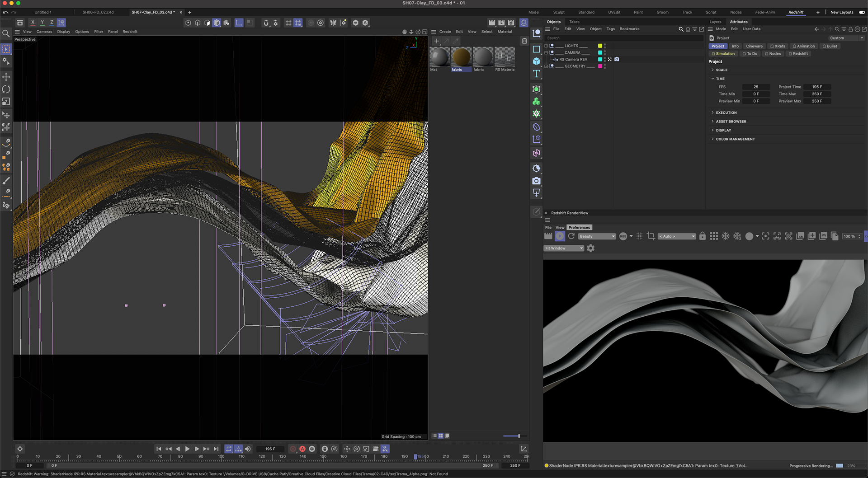Expand the GEOMETRY group in Objects

[546, 66]
